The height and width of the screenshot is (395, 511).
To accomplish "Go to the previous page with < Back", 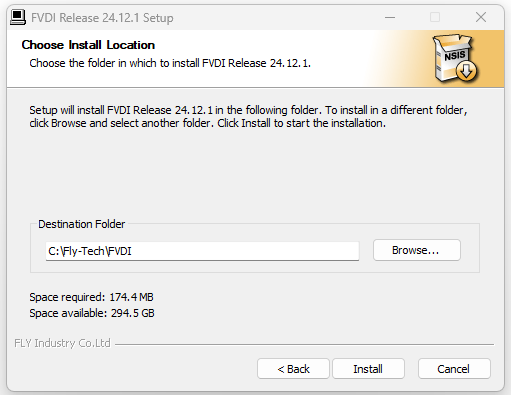I will 293,369.
